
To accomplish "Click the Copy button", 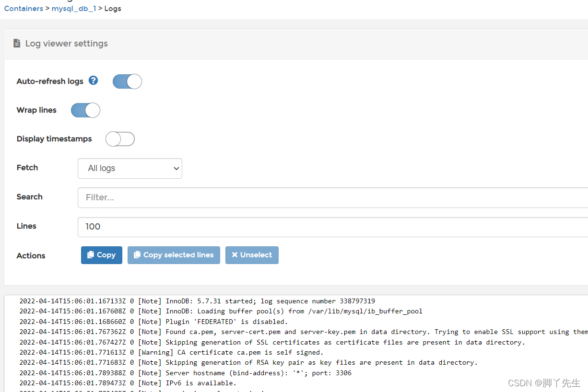I will pyautogui.click(x=102, y=255).
